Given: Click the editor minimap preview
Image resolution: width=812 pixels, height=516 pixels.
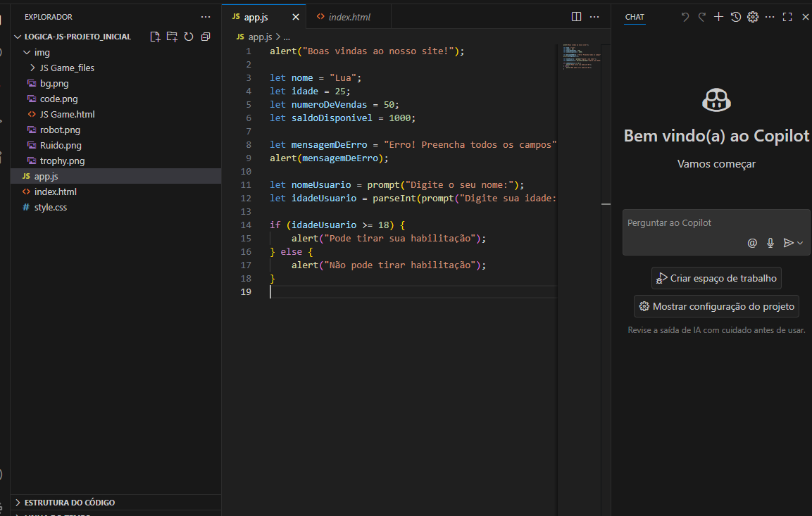Looking at the screenshot, I should tap(580, 56).
